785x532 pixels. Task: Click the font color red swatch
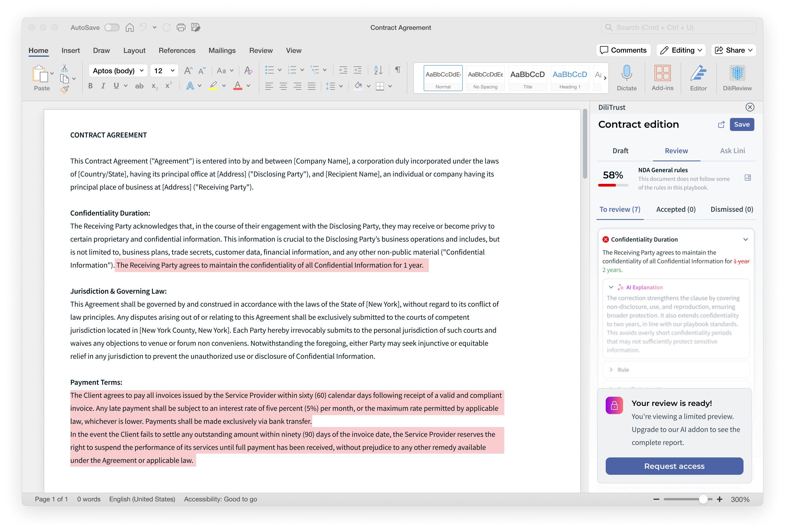coord(237,86)
